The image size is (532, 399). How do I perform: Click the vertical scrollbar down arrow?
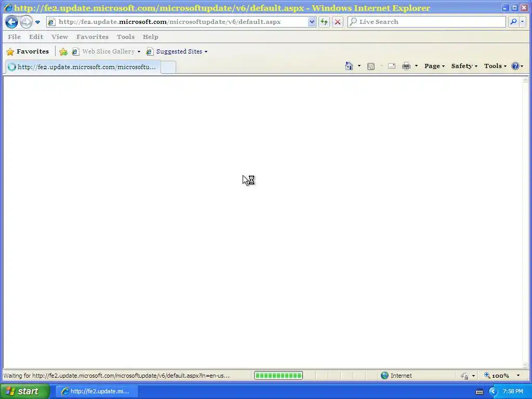click(526, 365)
